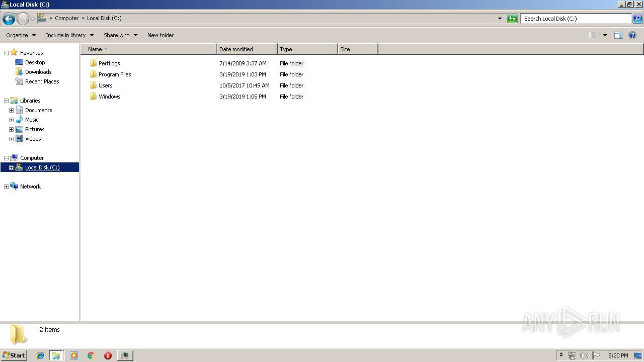Click the Search Local Disk (C:) field

(x=576, y=19)
